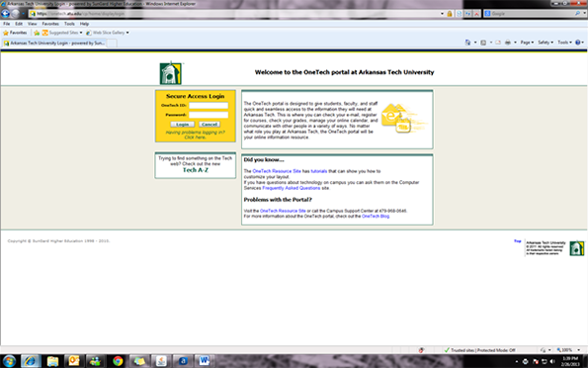Viewport: 588px width, 368px height.
Task: Click the Arkansas Tech footer logo
Action: tap(577, 248)
